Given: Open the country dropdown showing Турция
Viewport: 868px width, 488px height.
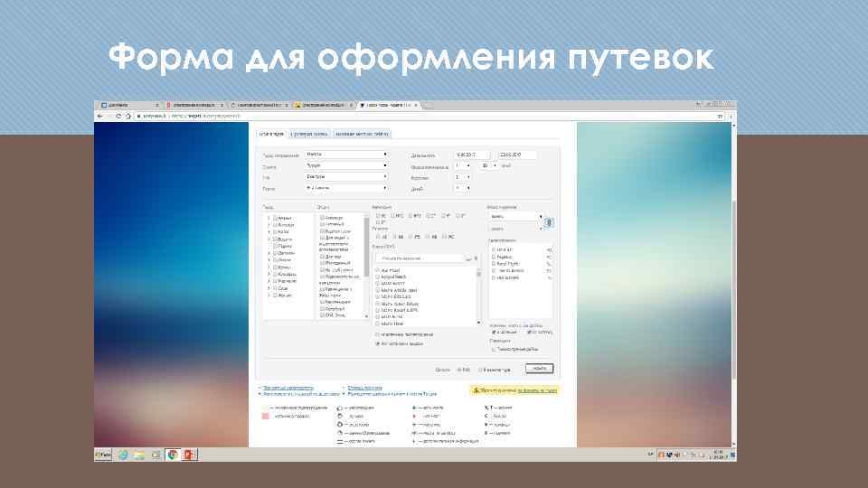Looking at the screenshot, I should (346, 165).
